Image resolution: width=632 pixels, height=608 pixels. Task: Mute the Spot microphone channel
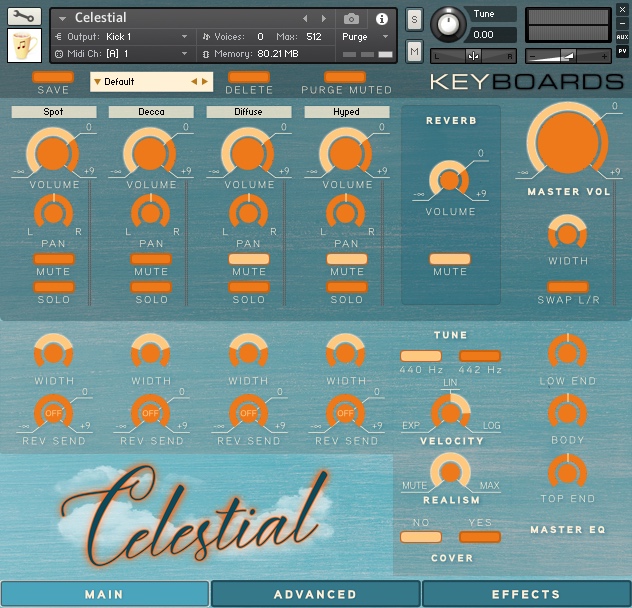(x=54, y=259)
